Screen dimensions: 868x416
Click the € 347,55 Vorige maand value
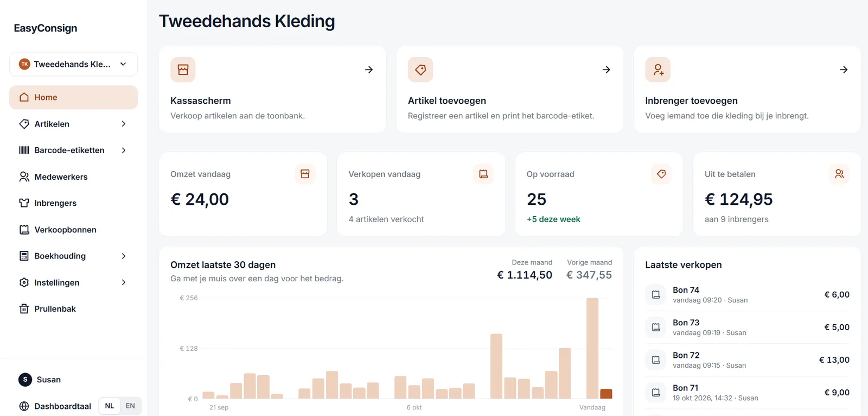click(x=589, y=275)
